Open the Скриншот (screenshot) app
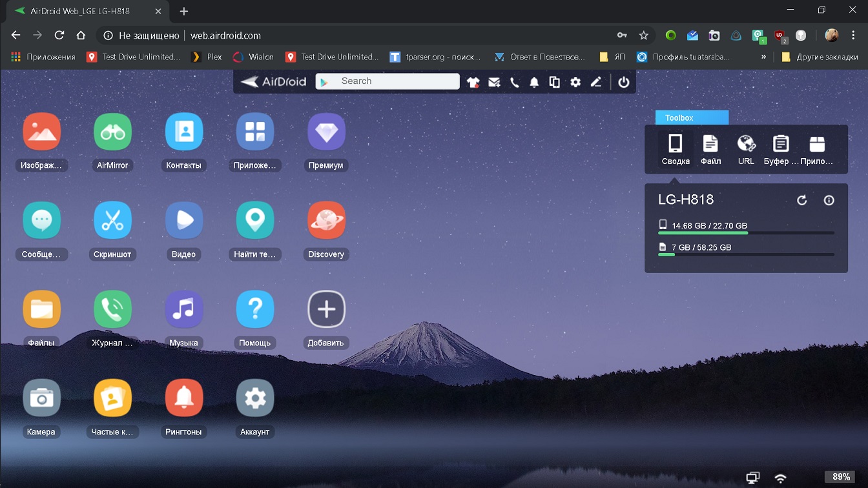 [x=112, y=221]
